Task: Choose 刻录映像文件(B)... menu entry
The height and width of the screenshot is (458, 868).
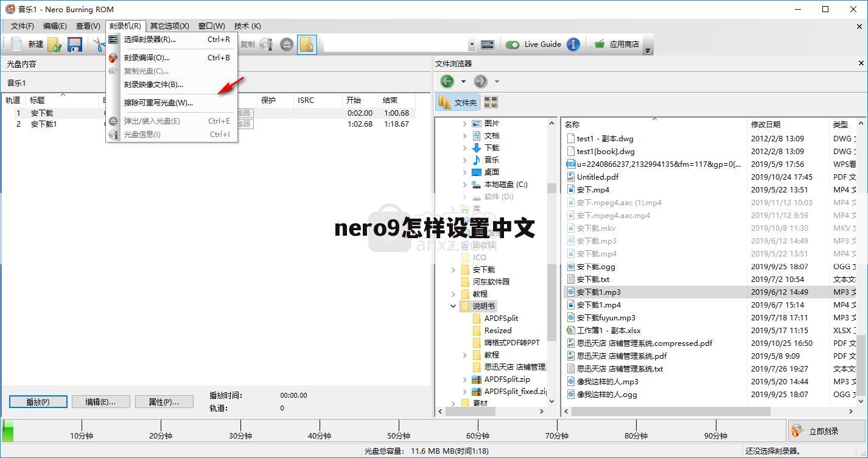Action: coord(171,85)
